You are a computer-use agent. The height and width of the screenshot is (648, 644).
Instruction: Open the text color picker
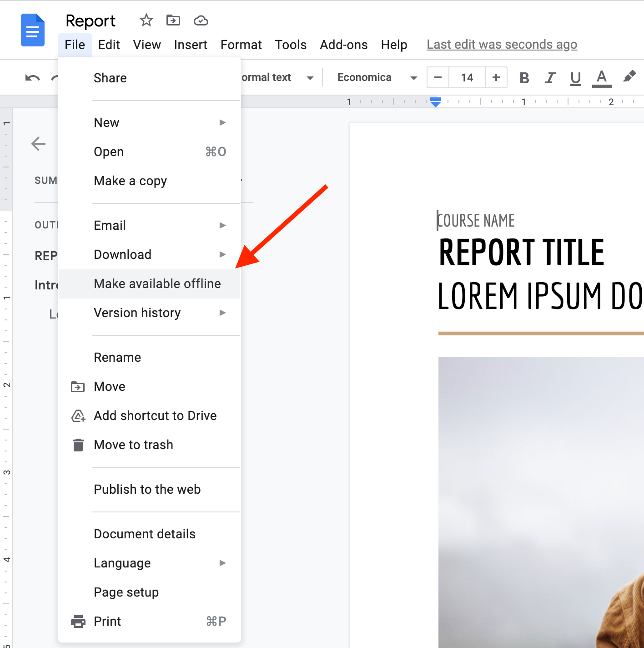(602, 78)
